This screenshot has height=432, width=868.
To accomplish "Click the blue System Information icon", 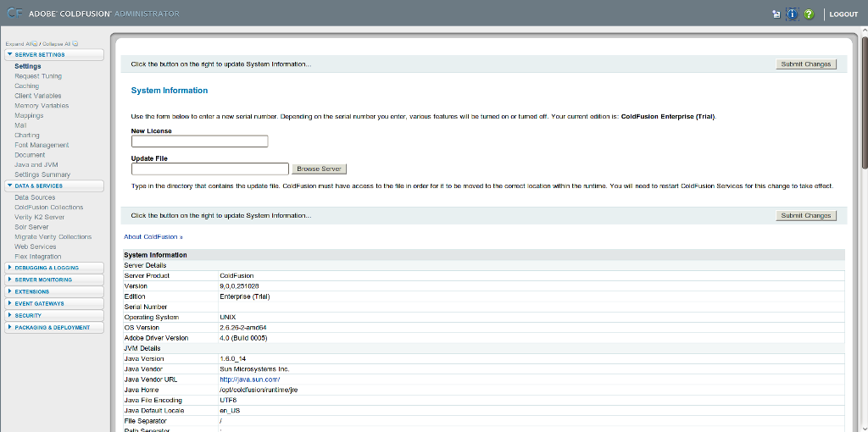I will point(793,14).
